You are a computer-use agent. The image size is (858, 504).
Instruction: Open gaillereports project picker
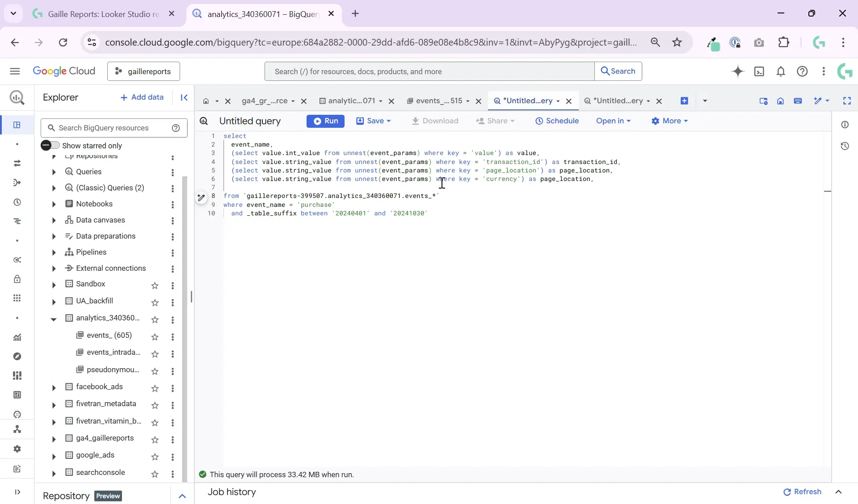143,71
